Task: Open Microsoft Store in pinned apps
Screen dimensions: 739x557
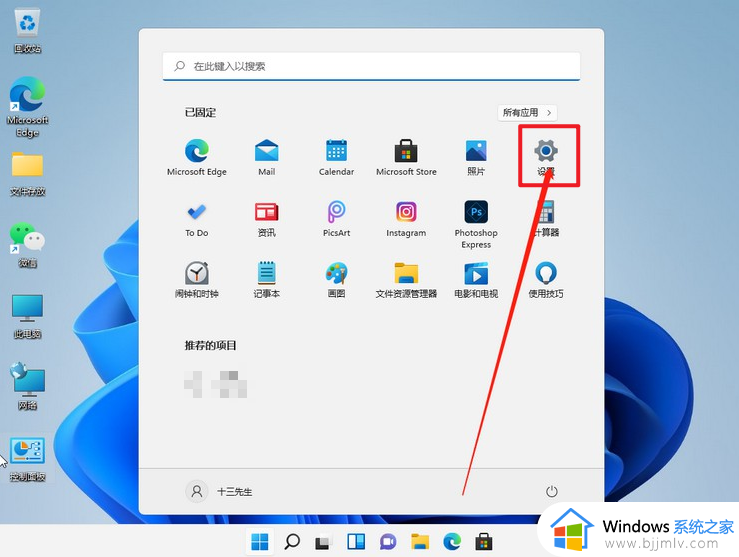Action: (x=406, y=157)
